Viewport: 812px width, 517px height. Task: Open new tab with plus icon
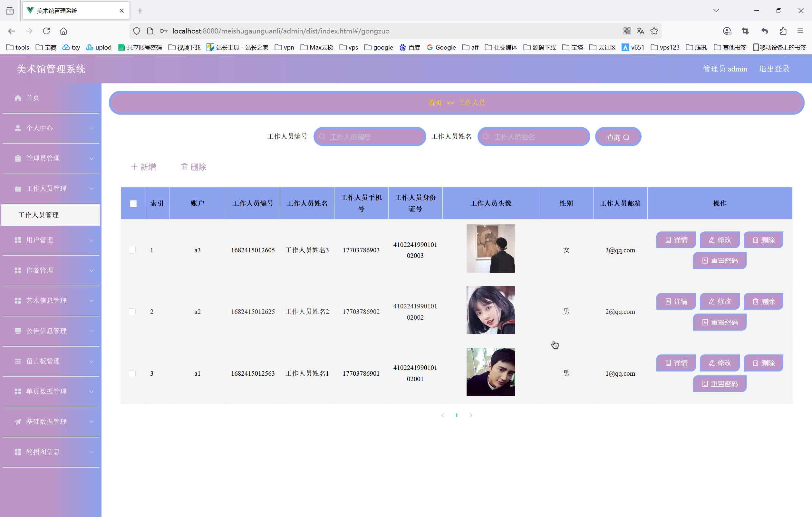(x=140, y=11)
